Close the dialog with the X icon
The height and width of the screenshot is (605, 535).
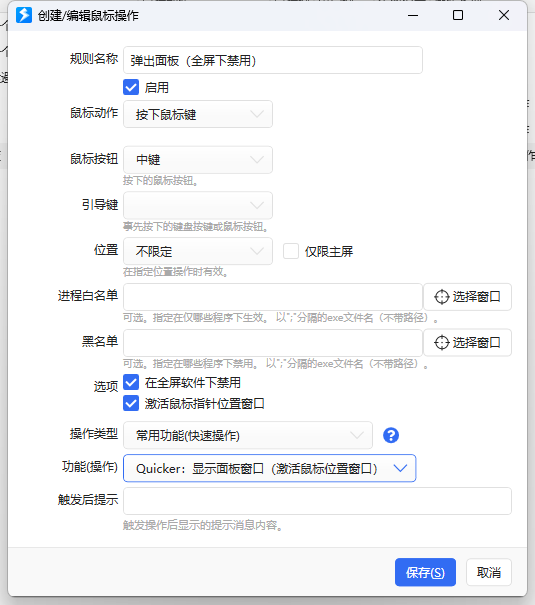point(504,15)
